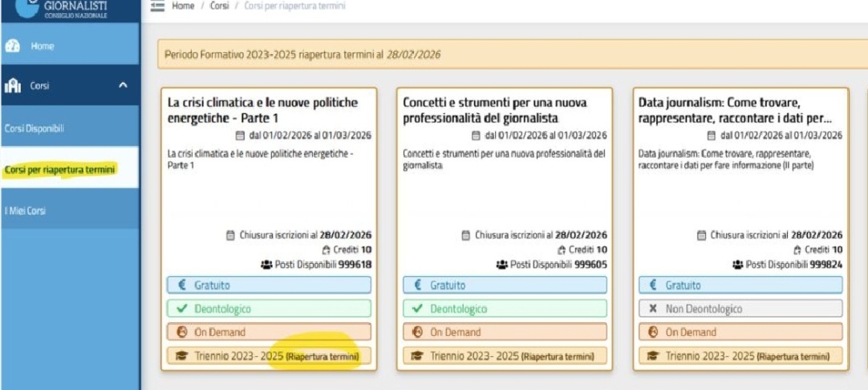868x390 pixels.
Task: Click the hamburger menu icon beside Home breadcrumb
Action: (158, 6)
